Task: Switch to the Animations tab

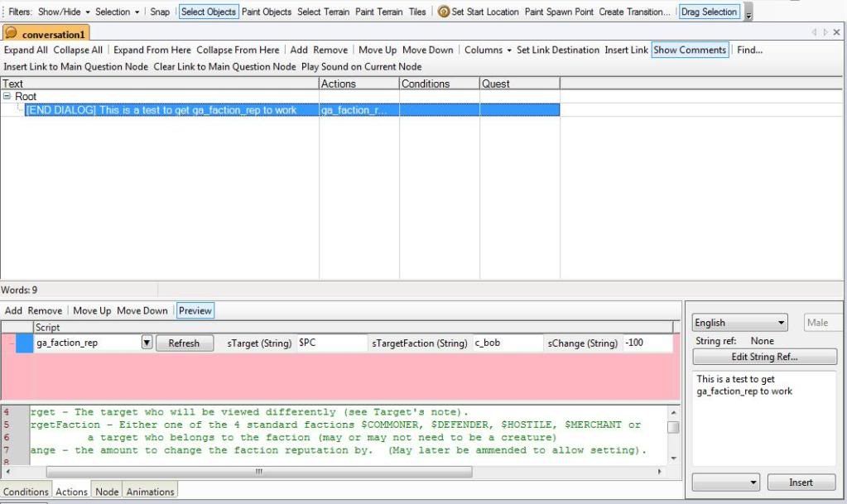Action: (x=150, y=492)
